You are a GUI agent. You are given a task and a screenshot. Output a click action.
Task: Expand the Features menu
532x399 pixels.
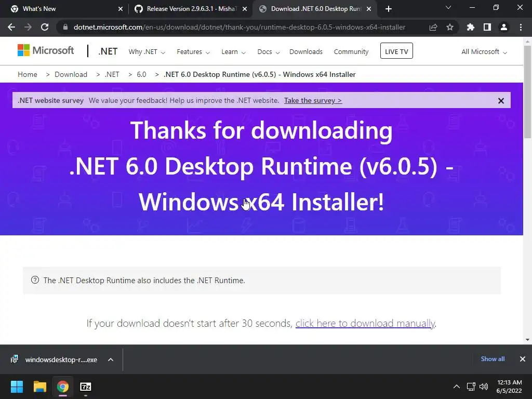(193, 52)
